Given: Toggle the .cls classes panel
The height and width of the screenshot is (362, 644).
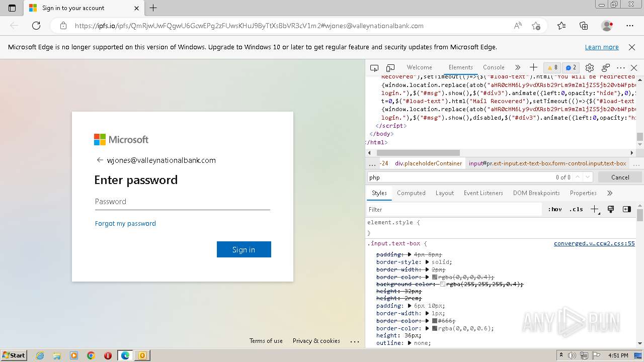Looking at the screenshot, I should pos(576,209).
